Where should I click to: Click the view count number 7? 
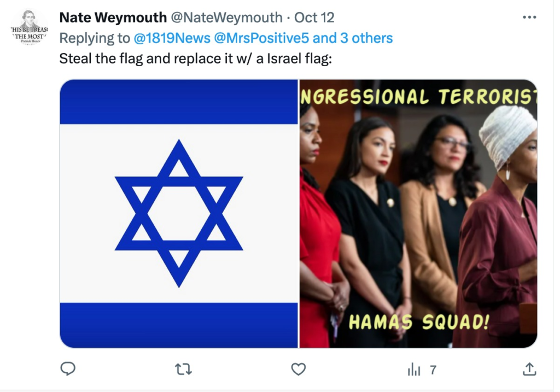(x=433, y=370)
